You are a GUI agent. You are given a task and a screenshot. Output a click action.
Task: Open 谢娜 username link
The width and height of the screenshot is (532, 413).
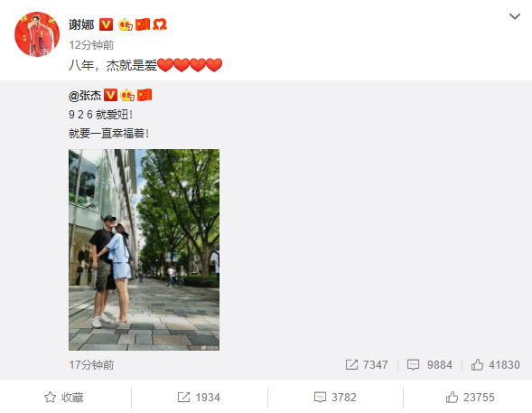(81, 24)
